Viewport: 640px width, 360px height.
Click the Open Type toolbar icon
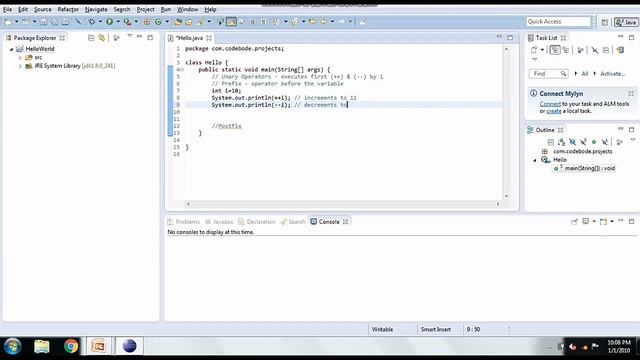point(178,22)
